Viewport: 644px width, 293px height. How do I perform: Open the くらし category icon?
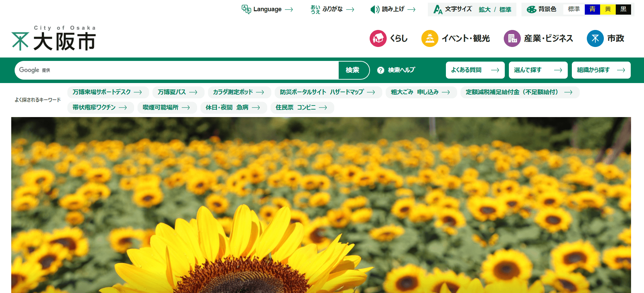click(x=378, y=38)
